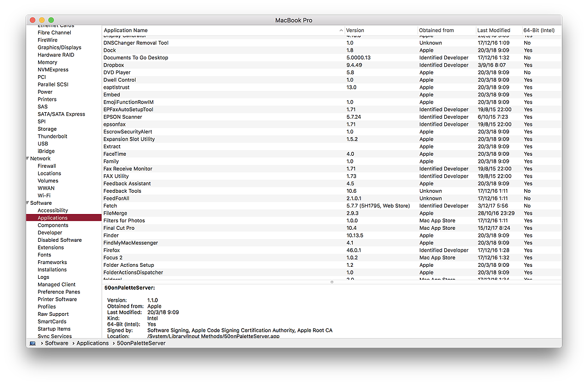Select Fibre Channel in sidebar

pos(54,33)
